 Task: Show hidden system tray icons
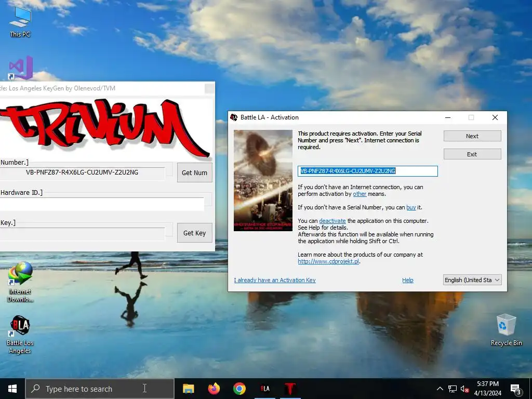[x=440, y=389]
